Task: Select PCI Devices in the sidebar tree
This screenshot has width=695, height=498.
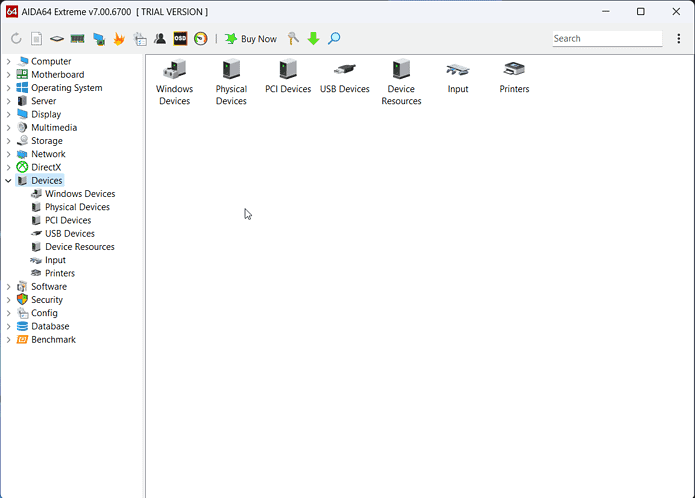Action: pyautogui.click(x=67, y=220)
